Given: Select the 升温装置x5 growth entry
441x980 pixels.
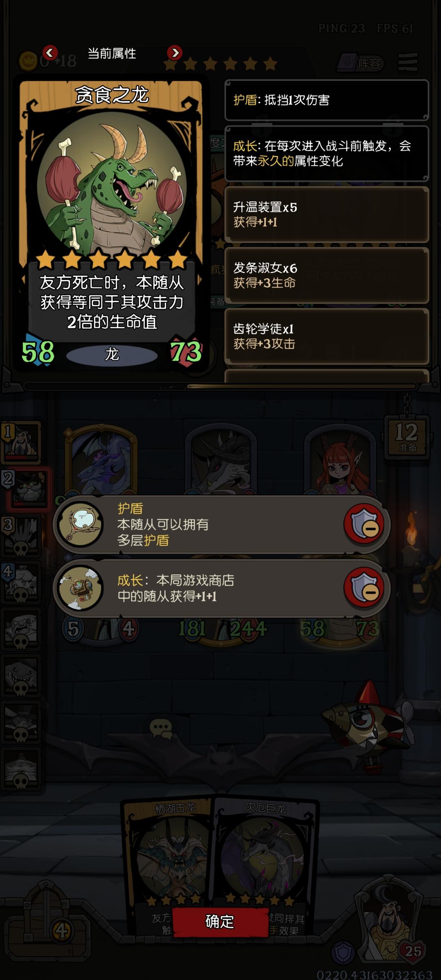Looking at the screenshot, I should pos(327,214).
